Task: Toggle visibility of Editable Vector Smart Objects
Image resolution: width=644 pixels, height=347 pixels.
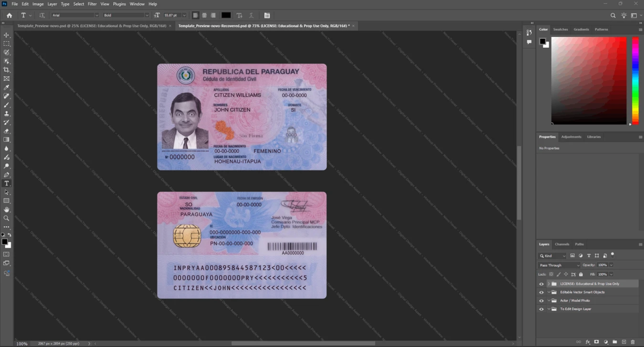Action: coord(541,292)
